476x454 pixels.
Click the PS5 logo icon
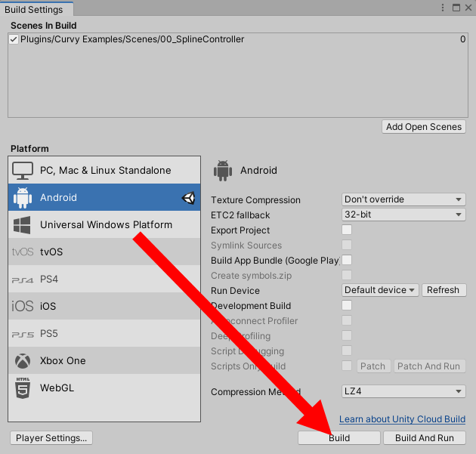coord(23,335)
